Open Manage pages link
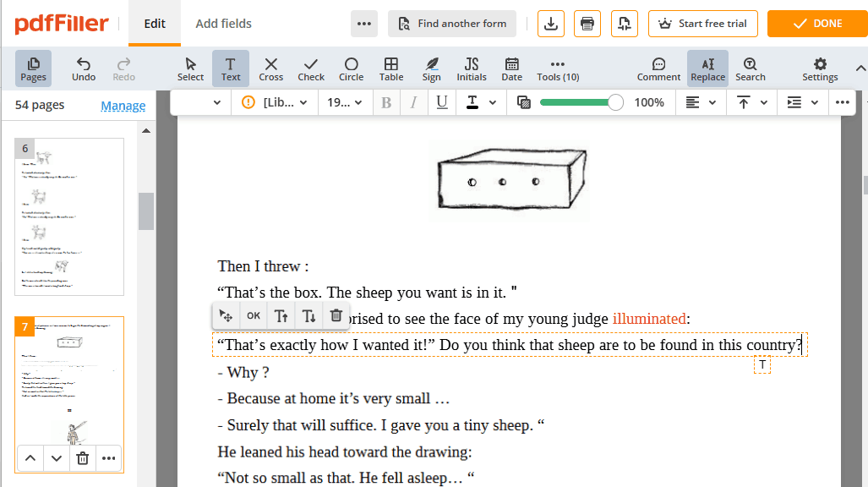This screenshot has height=487, width=868. pos(123,105)
